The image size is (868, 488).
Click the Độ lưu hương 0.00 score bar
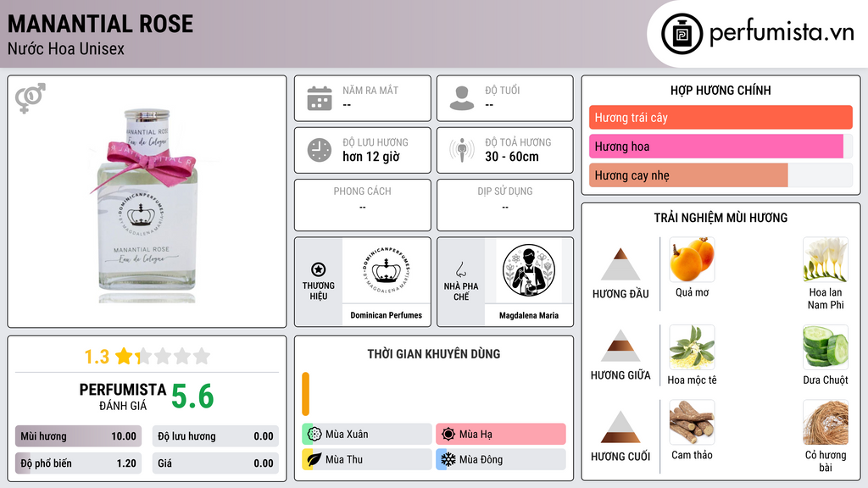pyautogui.click(x=215, y=436)
